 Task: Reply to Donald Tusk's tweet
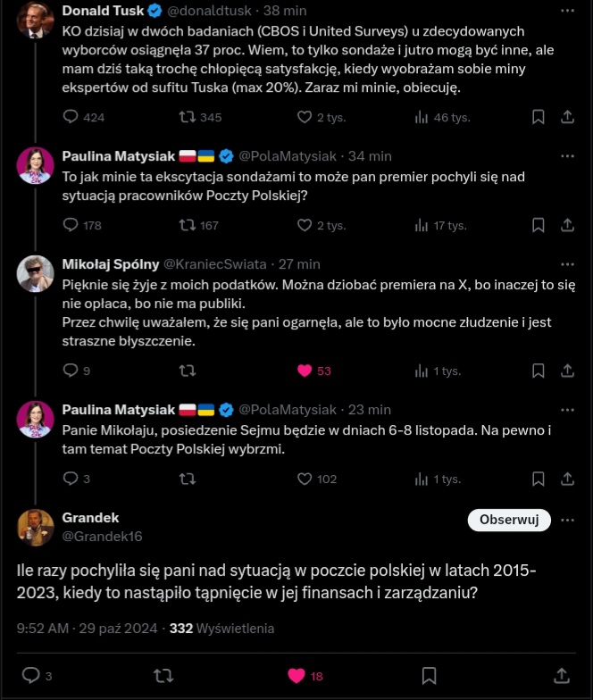pos(71,117)
